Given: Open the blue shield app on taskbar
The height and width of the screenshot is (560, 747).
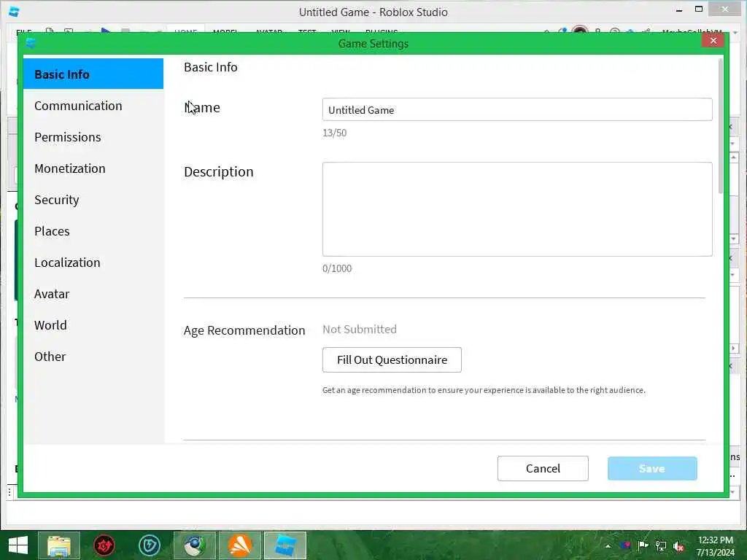Looking at the screenshot, I should coord(149,545).
